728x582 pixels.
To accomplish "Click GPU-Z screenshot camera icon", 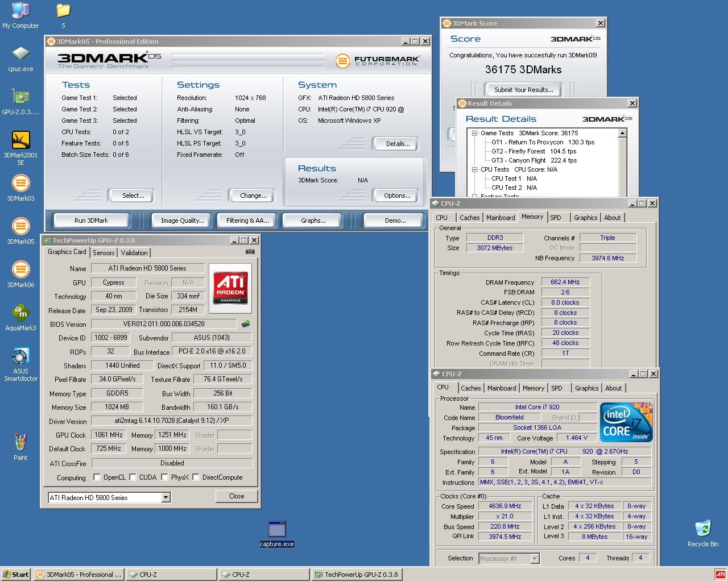I will [x=250, y=251].
